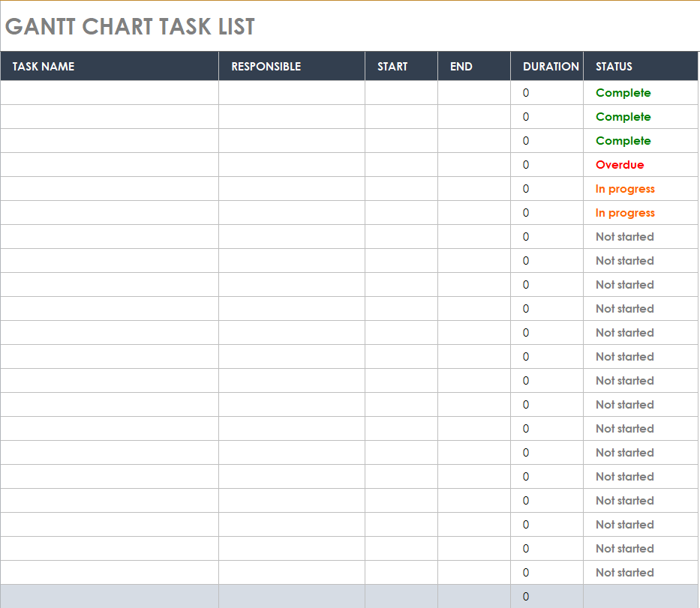
Task: Select the RESPONSIBLE column header
Action: click(x=292, y=66)
